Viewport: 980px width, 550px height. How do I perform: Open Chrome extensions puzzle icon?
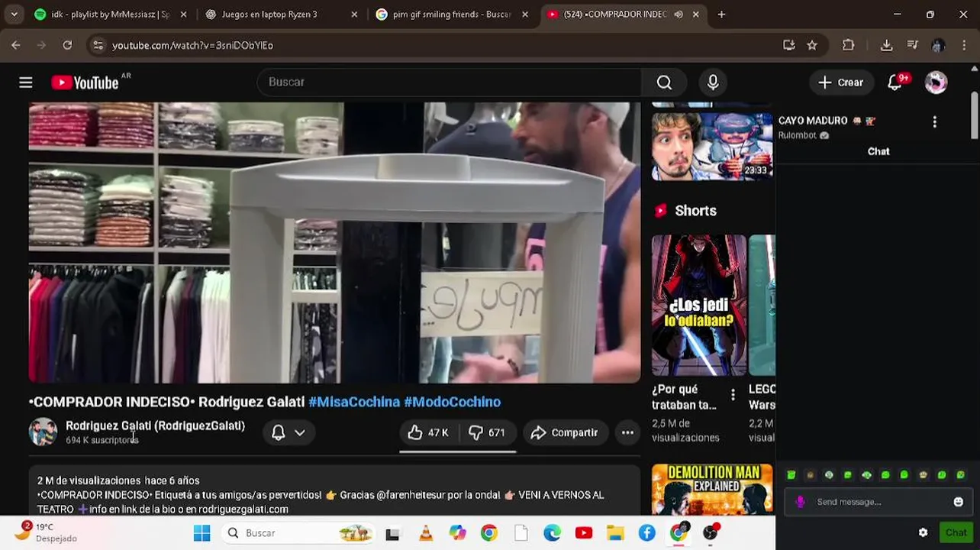pos(848,45)
